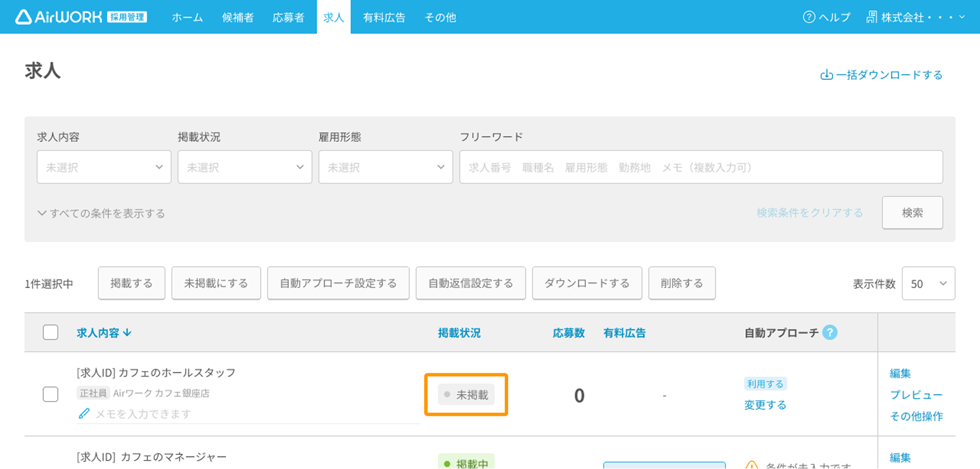Click job title カフェのマネージャー
This screenshot has width=980, height=469.
point(151,457)
